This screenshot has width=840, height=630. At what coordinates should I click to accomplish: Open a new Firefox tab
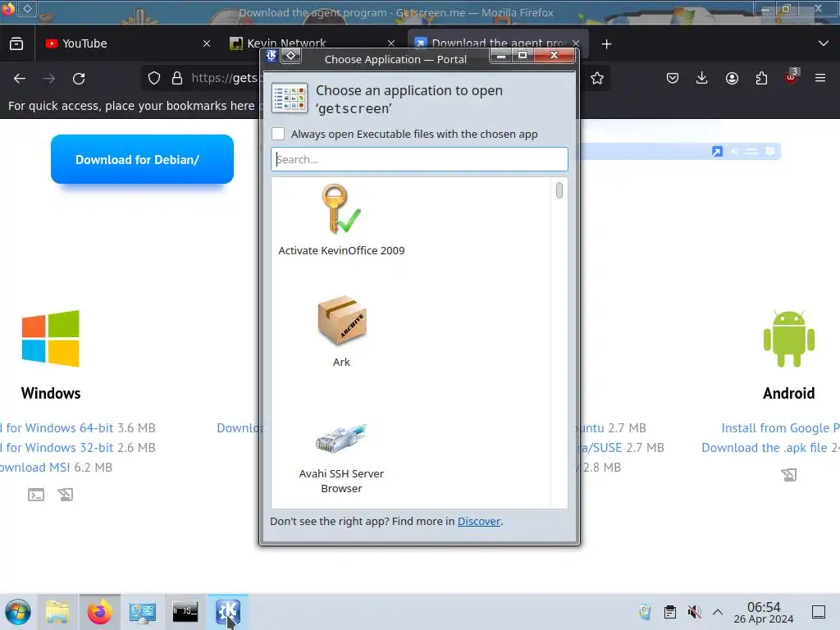click(606, 44)
